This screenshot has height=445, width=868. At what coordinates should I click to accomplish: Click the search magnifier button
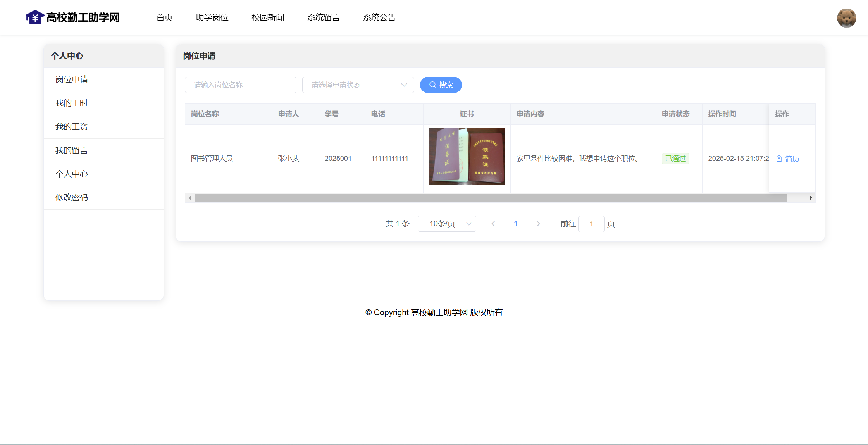coord(441,85)
